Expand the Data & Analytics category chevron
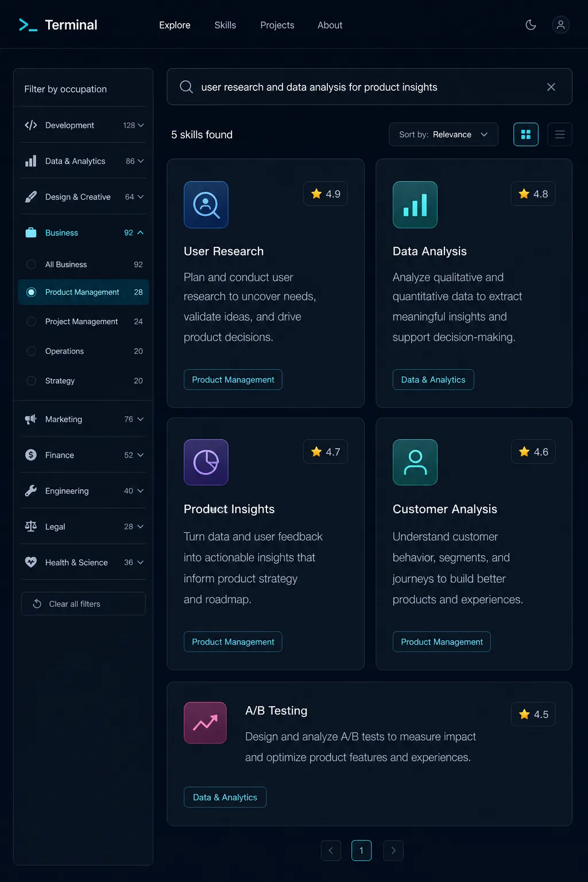This screenshot has height=882, width=588. pos(141,161)
